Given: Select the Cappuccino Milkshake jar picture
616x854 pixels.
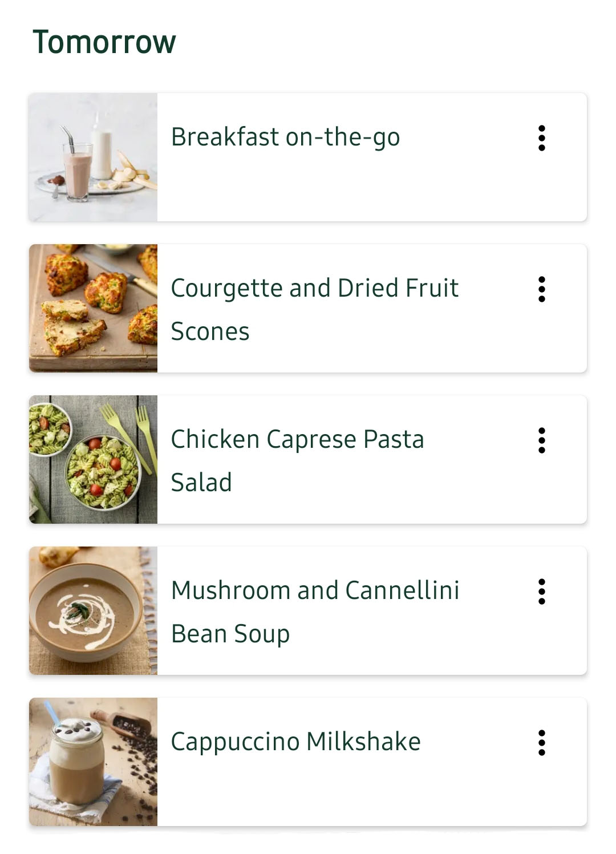Looking at the screenshot, I should (93, 762).
